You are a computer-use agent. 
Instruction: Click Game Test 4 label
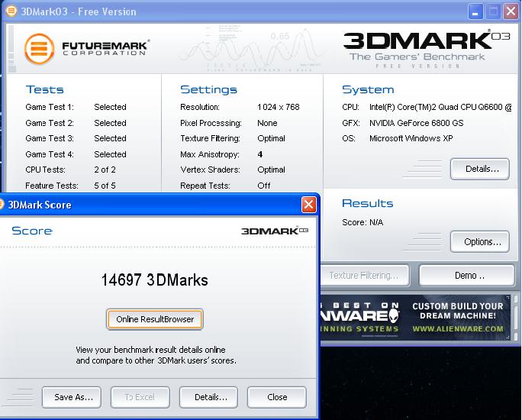(50, 154)
